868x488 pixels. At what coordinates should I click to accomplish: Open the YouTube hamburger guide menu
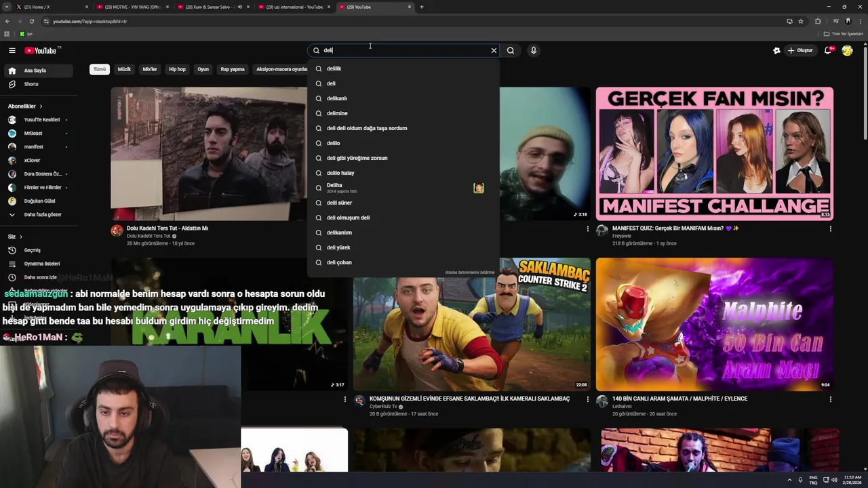[12, 50]
